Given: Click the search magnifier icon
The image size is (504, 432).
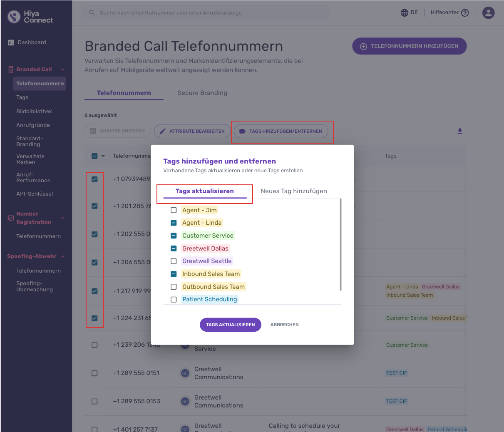Looking at the screenshot, I should tap(92, 12).
